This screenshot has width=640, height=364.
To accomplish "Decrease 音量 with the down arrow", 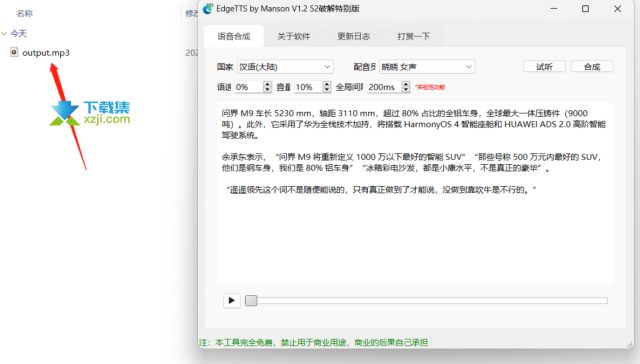I will click(x=327, y=90).
